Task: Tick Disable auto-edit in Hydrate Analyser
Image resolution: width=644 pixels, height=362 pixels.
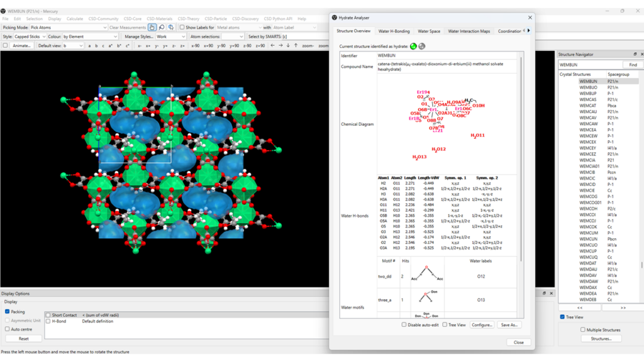Action: coord(404,325)
